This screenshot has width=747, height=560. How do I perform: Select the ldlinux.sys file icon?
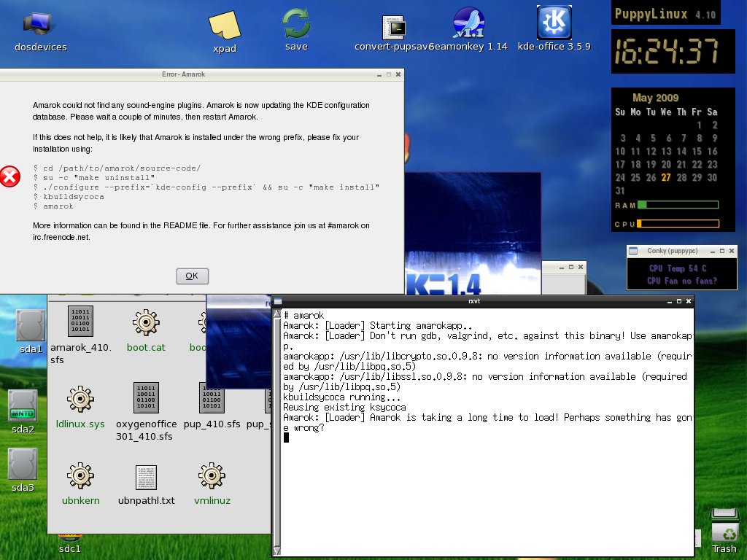tap(80, 399)
